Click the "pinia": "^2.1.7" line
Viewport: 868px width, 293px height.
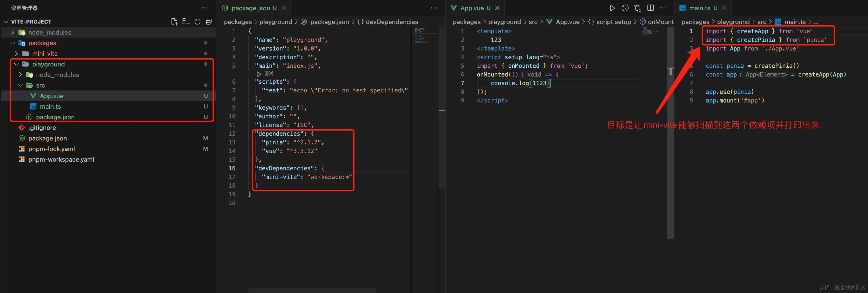[293, 142]
